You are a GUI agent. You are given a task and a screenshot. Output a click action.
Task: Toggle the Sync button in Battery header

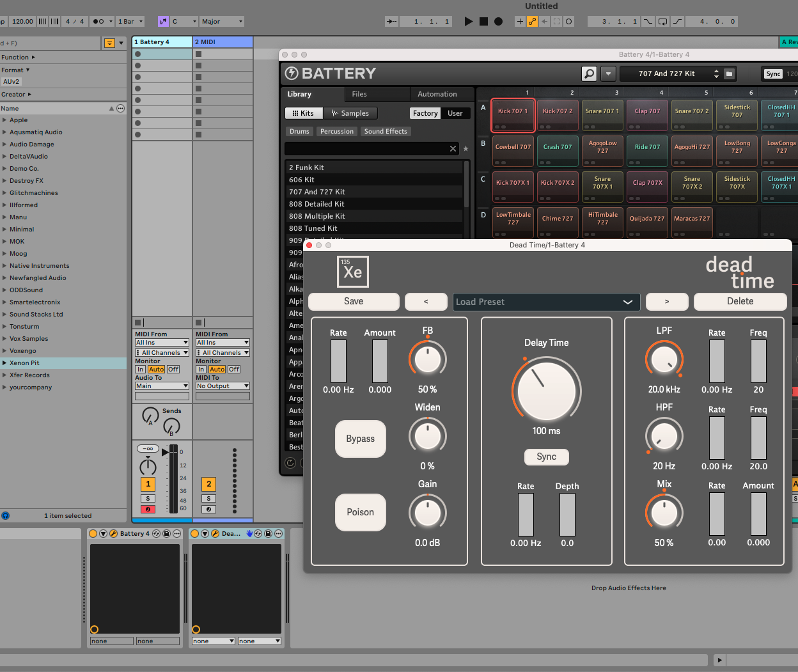click(x=773, y=74)
